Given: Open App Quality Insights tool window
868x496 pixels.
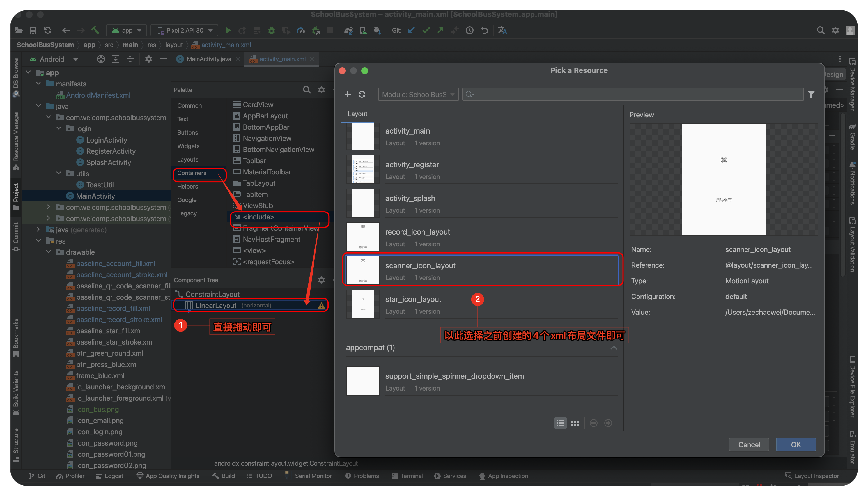Looking at the screenshot, I should (167, 476).
